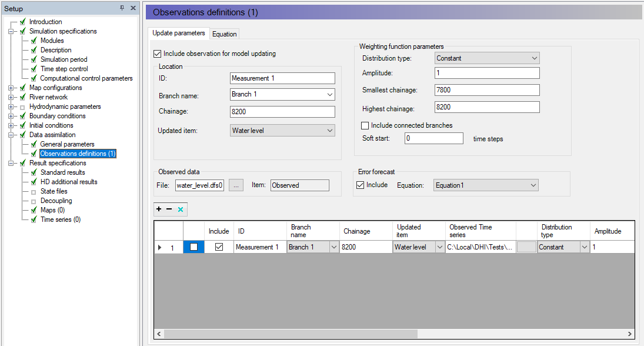This screenshot has width=644, height=346.
Task: Expand the Initial conditions node
Action: click(x=11, y=125)
